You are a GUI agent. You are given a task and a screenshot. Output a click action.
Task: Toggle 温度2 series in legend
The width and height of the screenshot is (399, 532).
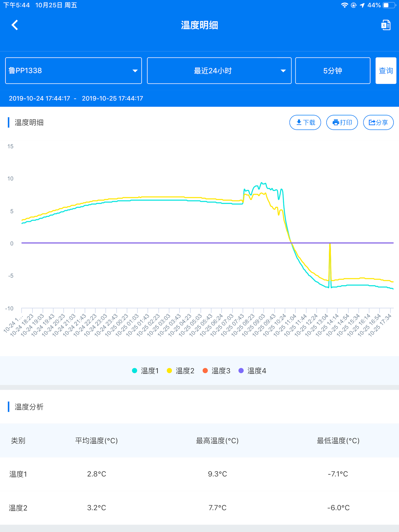[x=180, y=371]
